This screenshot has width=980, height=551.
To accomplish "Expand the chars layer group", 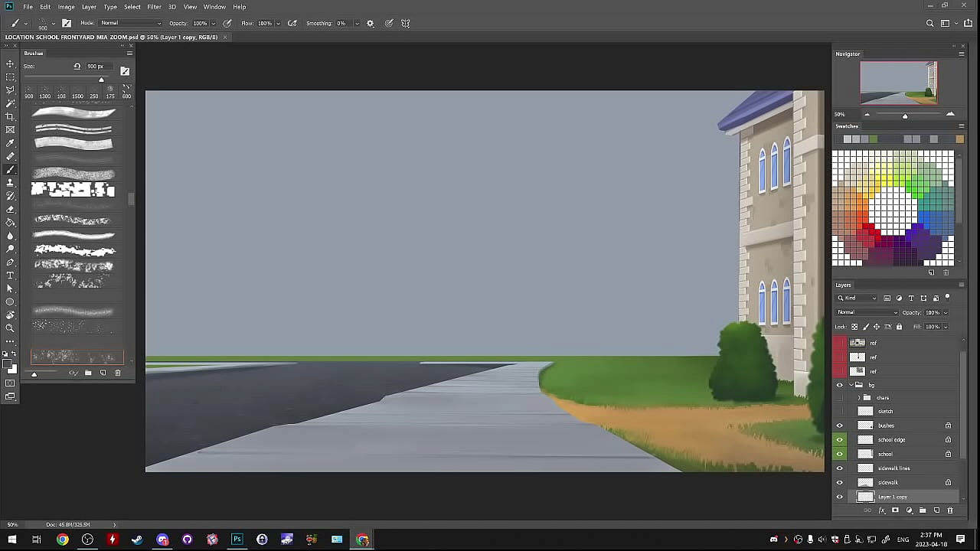I will click(858, 398).
